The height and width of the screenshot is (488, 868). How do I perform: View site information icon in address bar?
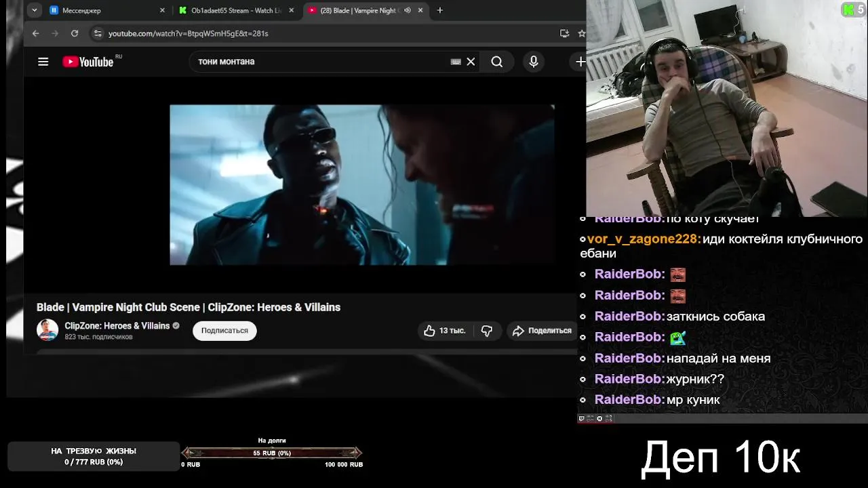pyautogui.click(x=98, y=33)
